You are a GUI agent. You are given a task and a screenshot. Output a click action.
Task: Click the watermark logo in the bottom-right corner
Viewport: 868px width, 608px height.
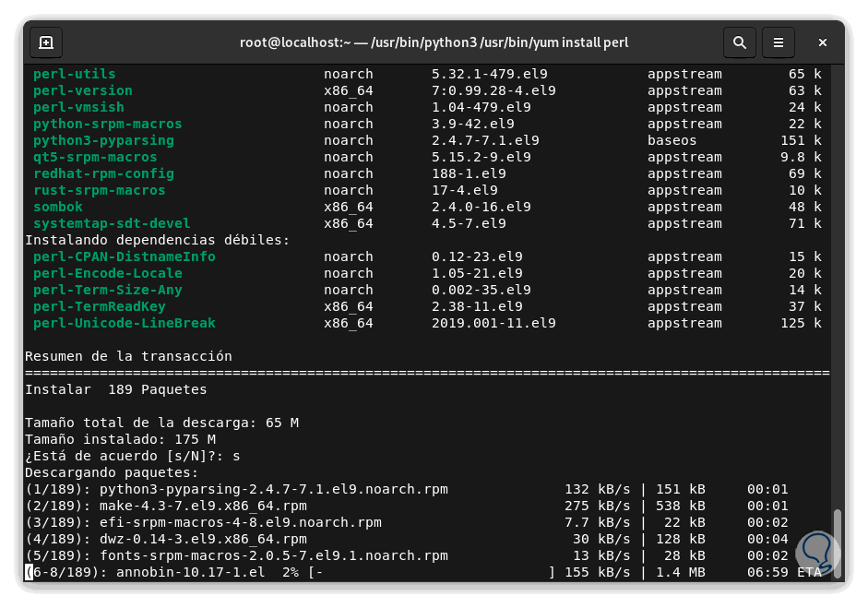pyautogui.click(x=817, y=555)
